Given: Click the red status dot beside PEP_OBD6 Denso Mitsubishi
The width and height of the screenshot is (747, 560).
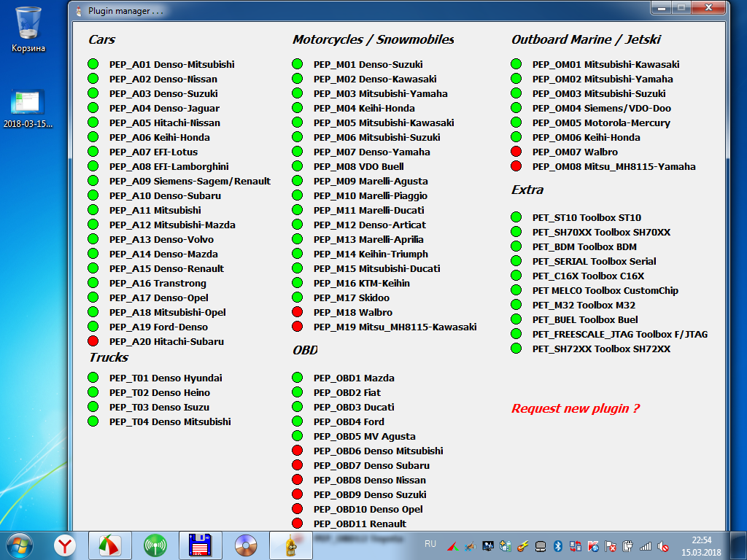Looking at the screenshot, I should pos(298,451).
